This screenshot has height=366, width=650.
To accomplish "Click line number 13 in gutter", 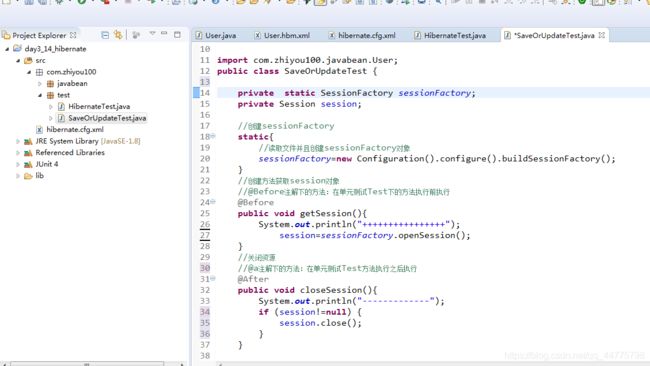I will (x=205, y=82).
